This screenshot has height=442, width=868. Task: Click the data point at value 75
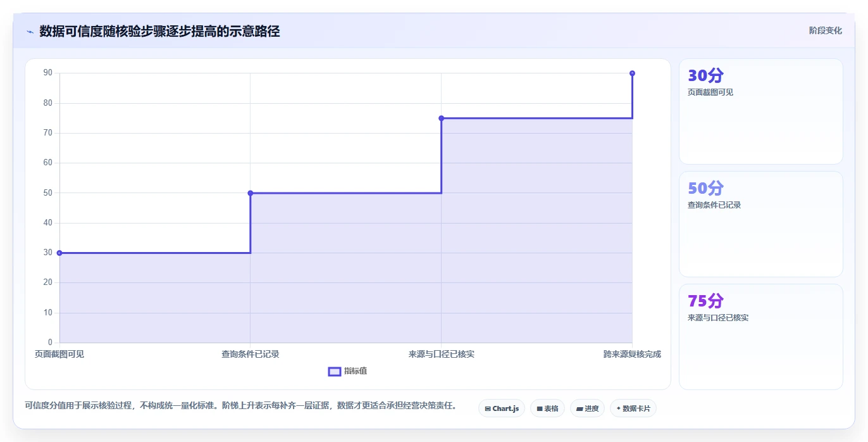441,118
